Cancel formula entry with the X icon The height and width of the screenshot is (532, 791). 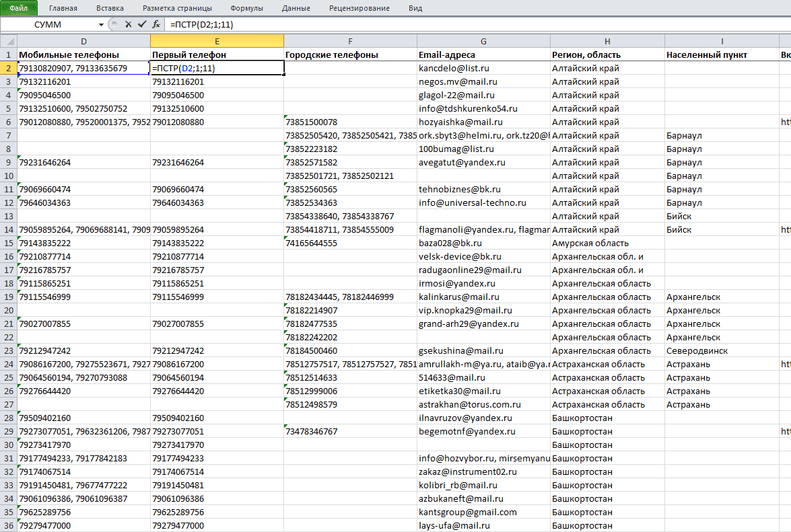pyautogui.click(x=128, y=24)
